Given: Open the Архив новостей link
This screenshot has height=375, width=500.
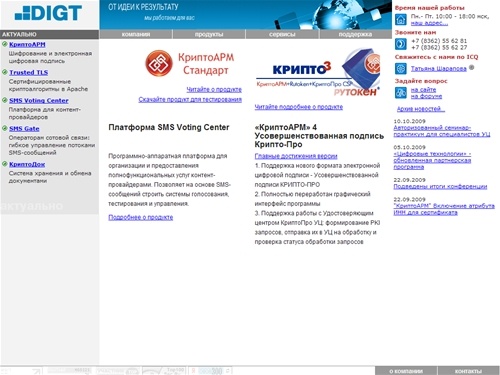Looking at the screenshot, I should (421, 109).
